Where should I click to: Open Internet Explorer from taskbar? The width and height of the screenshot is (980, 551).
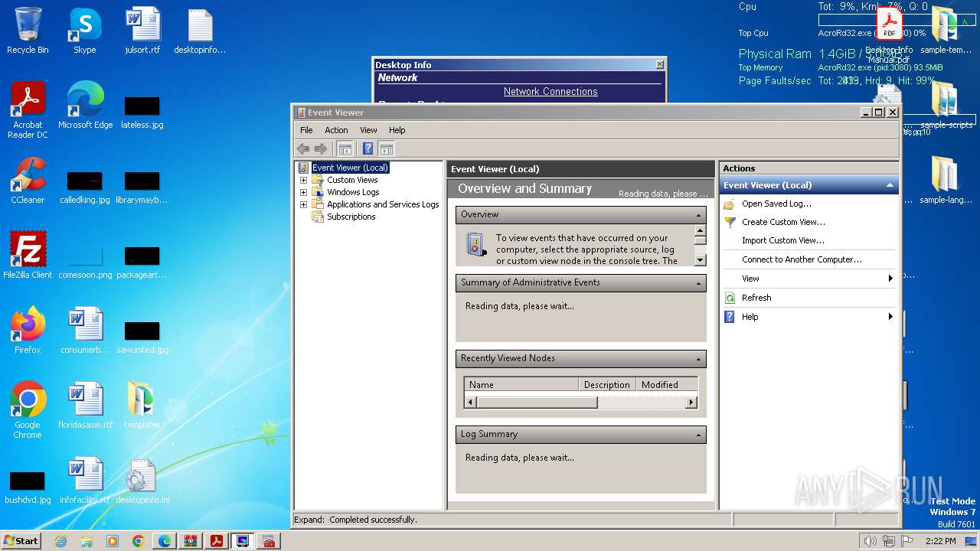click(61, 541)
